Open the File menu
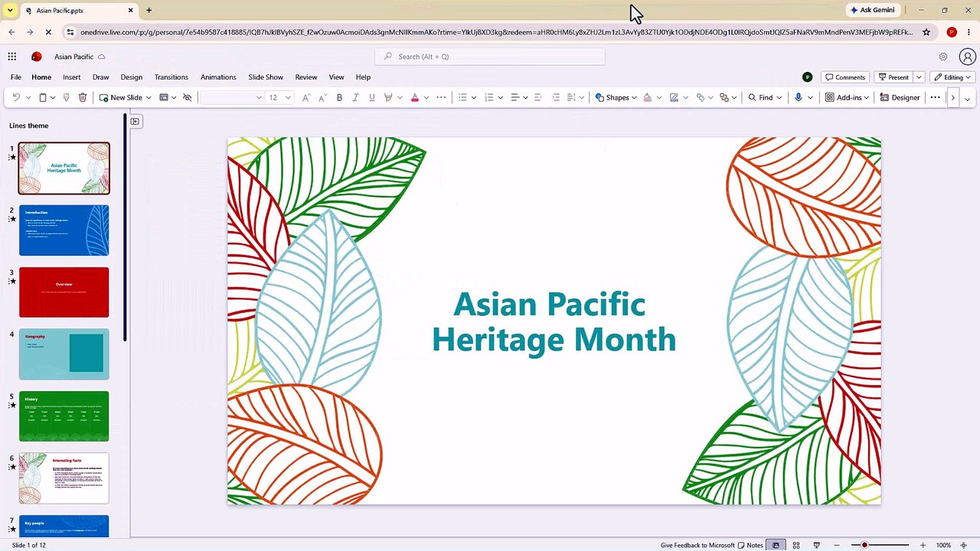The image size is (980, 551). tap(15, 77)
